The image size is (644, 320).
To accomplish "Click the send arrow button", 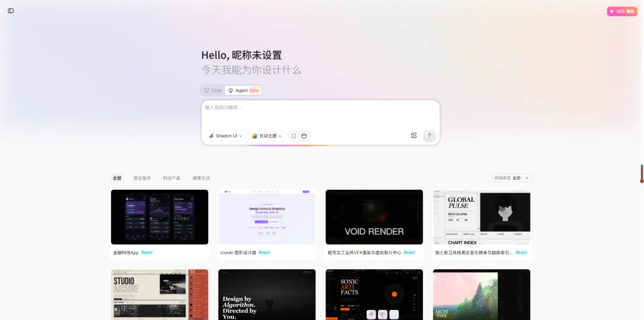I will (x=429, y=136).
